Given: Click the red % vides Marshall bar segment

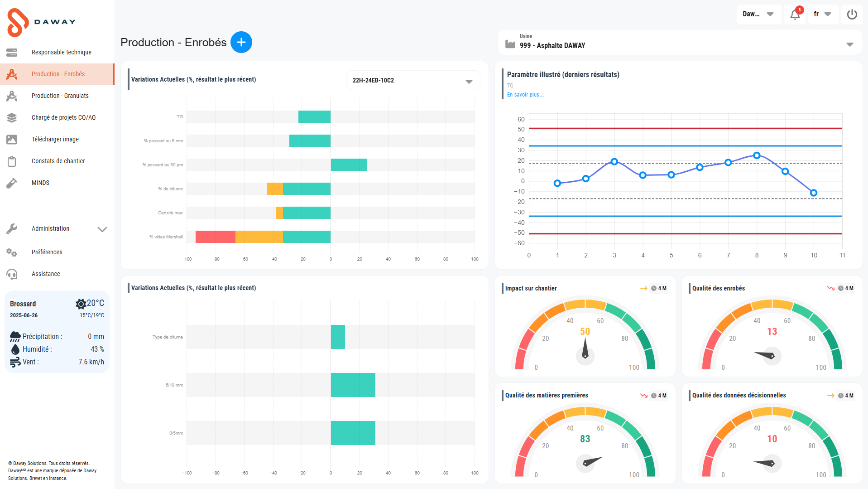Looking at the screenshot, I should [x=215, y=237].
